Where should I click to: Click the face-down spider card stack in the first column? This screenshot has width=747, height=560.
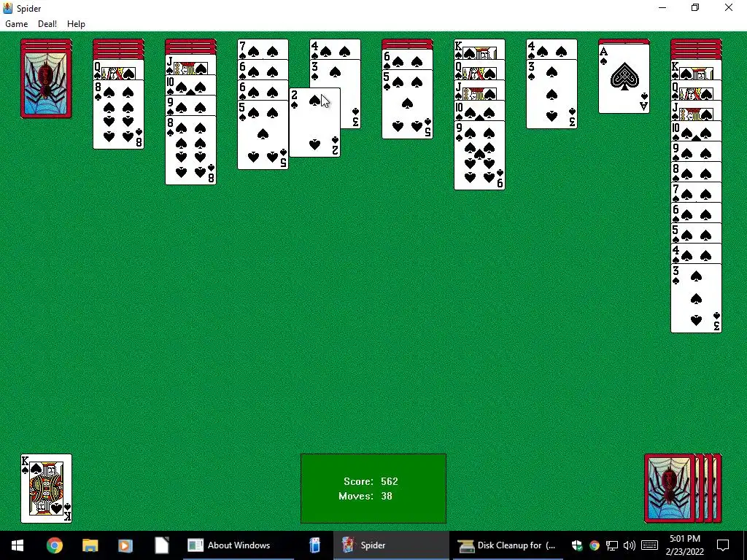(46, 79)
